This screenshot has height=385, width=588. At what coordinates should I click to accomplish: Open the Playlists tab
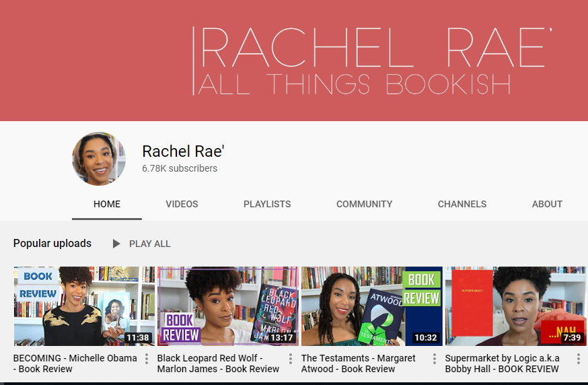click(267, 204)
